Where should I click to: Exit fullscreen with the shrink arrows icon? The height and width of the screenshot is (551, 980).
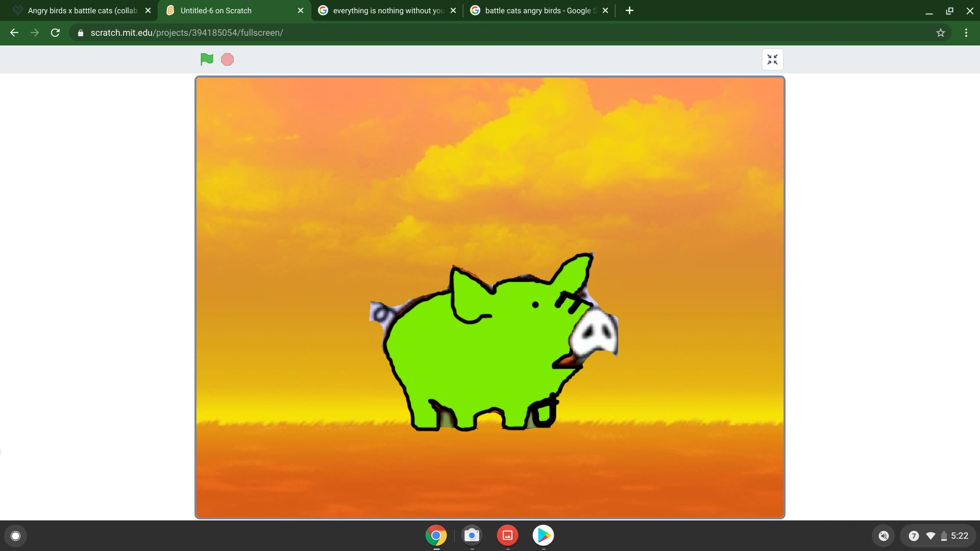tap(772, 60)
